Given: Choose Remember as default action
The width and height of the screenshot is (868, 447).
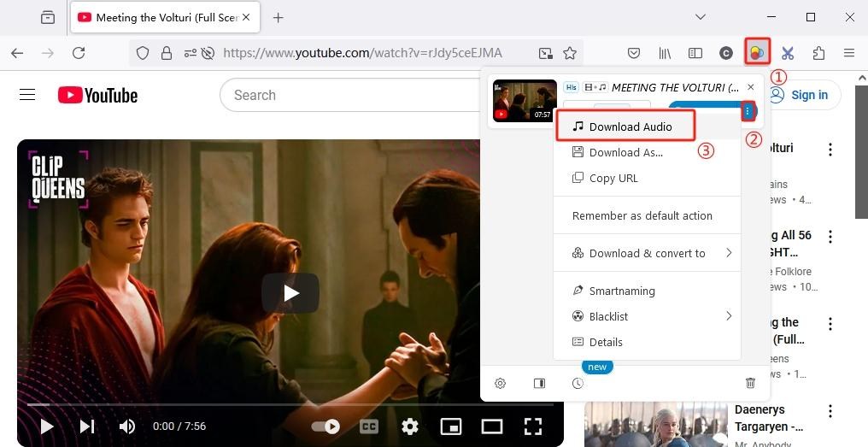Looking at the screenshot, I should point(647,215).
